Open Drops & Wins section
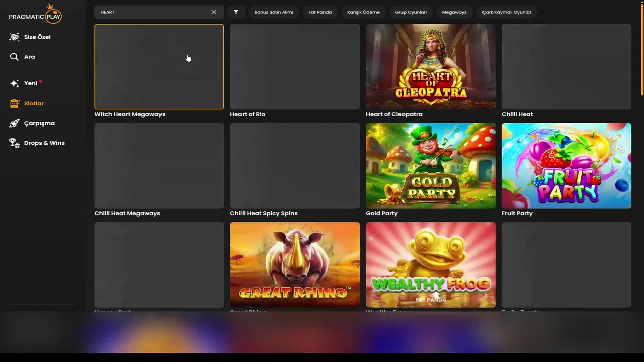Image resolution: width=644 pixels, height=362 pixels. pos(44,143)
